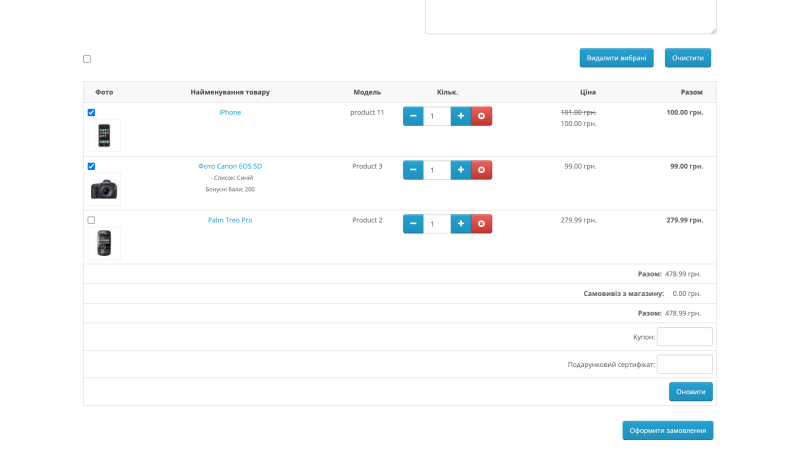The height and width of the screenshot is (450, 800).
Task: Click the Фото column header
Action: pyautogui.click(x=104, y=92)
